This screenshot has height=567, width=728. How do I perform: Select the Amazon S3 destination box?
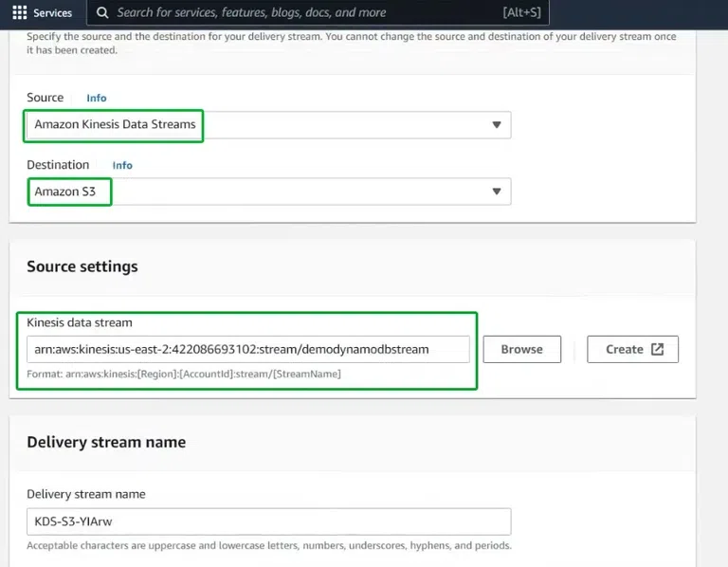coord(269,192)
